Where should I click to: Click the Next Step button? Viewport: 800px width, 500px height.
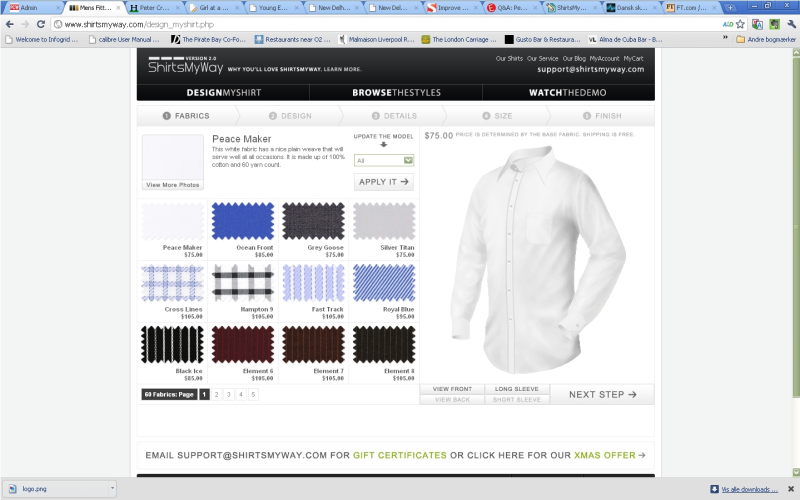coord(603,394)
